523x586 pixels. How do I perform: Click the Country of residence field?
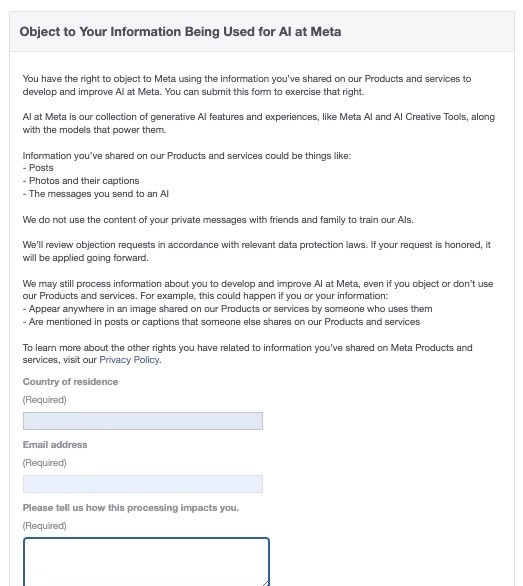[143, 421]
